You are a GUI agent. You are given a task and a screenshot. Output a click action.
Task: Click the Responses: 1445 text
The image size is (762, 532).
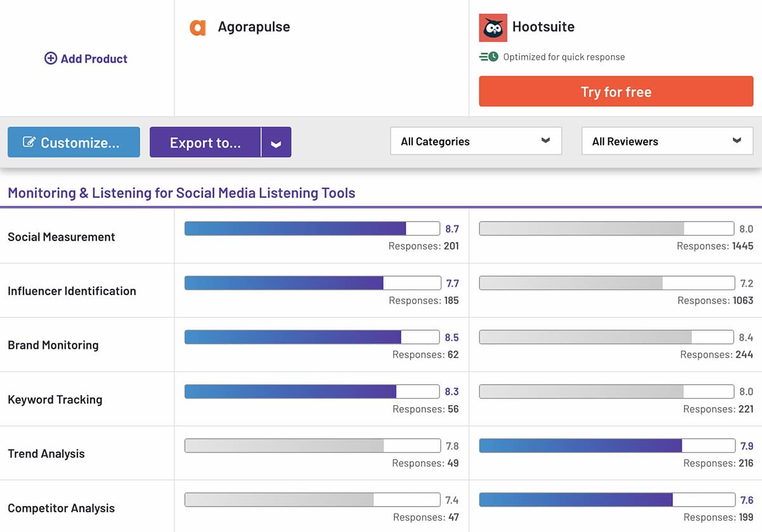[715, 246]
